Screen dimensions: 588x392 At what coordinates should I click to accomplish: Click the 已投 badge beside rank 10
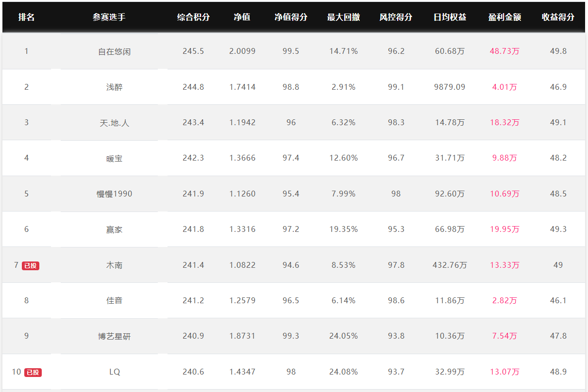pyautogui.click(x=33, y=372)
